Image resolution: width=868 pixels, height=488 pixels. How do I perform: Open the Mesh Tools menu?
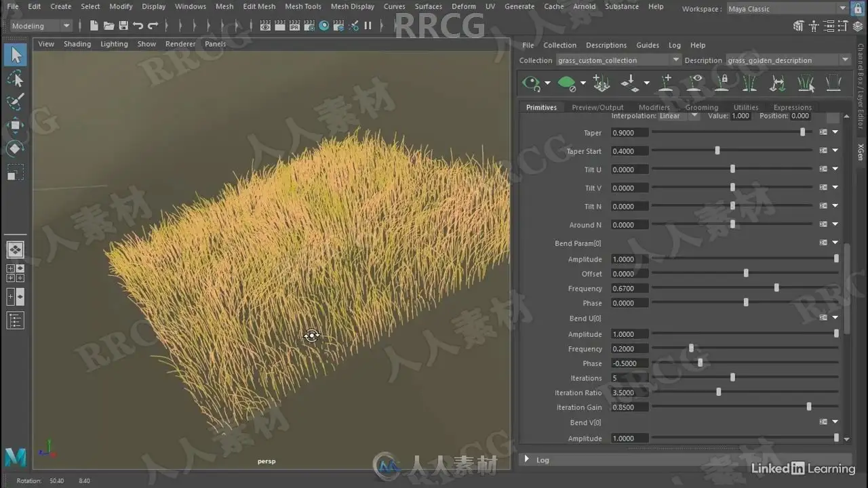(x=302, y=7)
